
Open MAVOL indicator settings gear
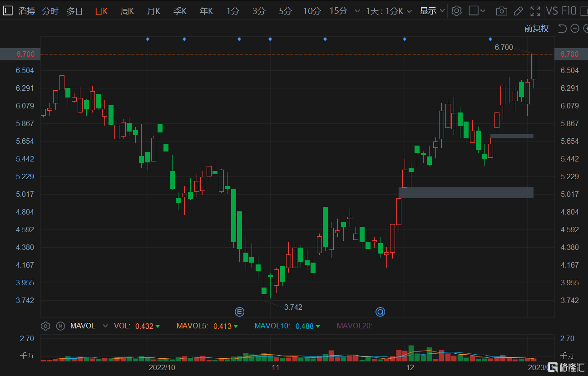45,326
